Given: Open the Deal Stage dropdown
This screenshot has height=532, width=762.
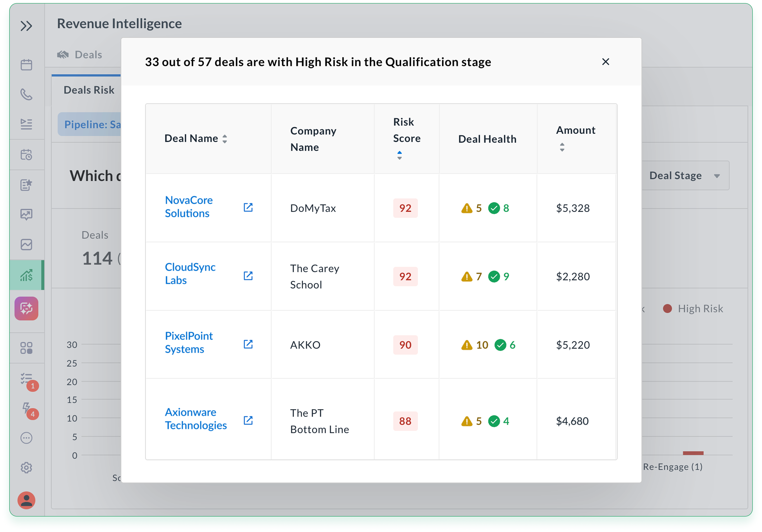Looking at the screenshot, I should coord(685,175).
